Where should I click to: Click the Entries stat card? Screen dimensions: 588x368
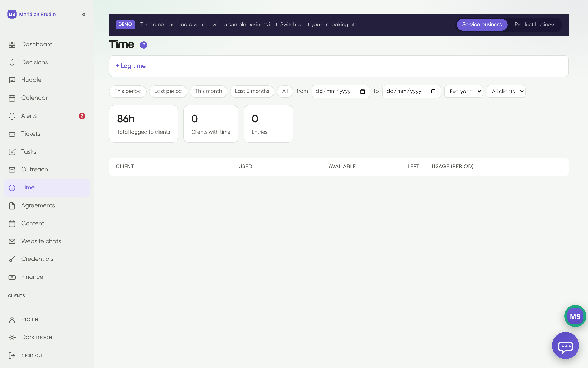pyautogui.click(x=268, y=124)
